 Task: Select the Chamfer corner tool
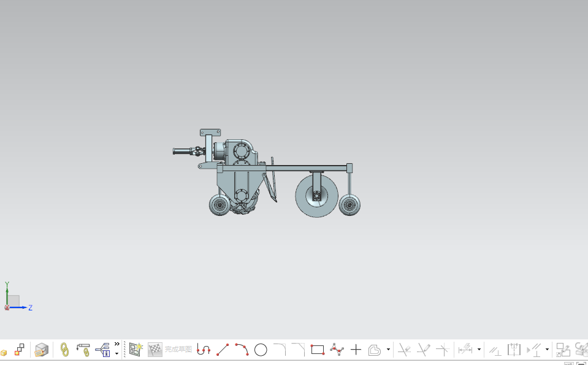299,349
